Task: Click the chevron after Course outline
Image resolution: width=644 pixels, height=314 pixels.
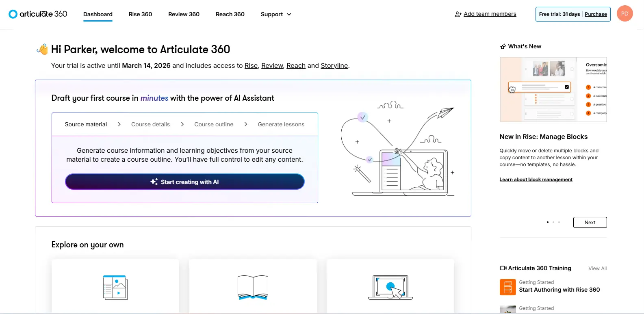Action: pos(246,124)
